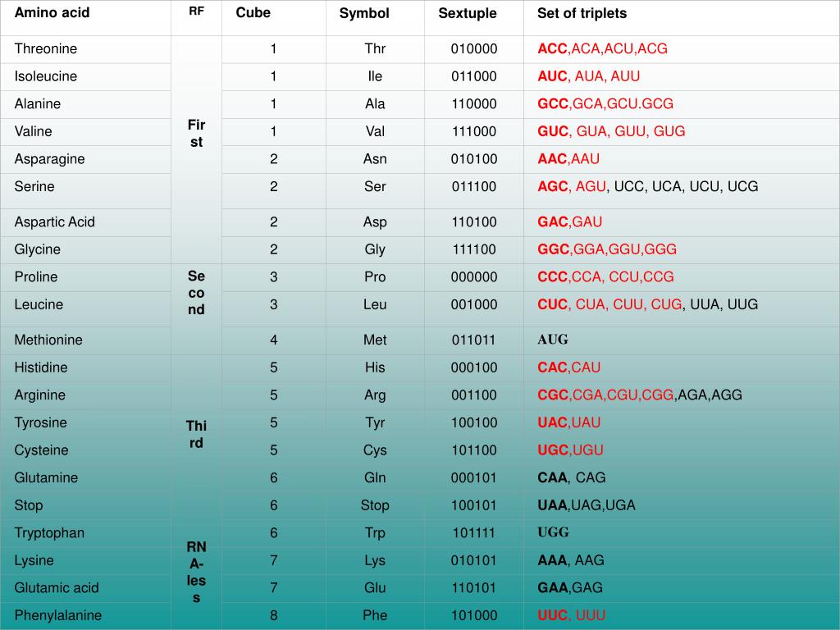The image size is (840, 630).
Task: Click the sextuple value '011000'
Action: tap(474, 76)
